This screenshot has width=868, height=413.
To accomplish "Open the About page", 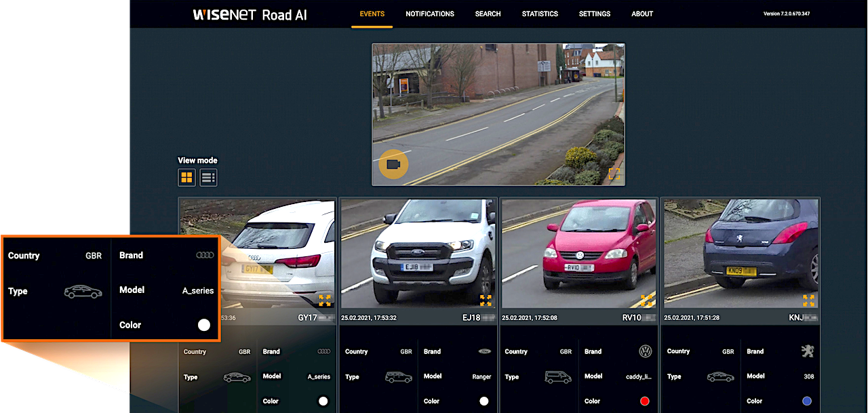I will click(642, 14).
